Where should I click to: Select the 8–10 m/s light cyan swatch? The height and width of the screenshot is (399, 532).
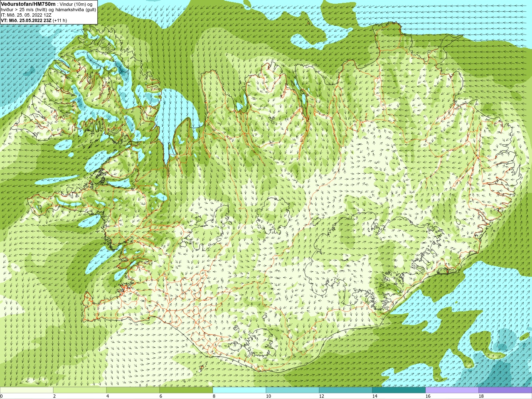pos(239,390)
